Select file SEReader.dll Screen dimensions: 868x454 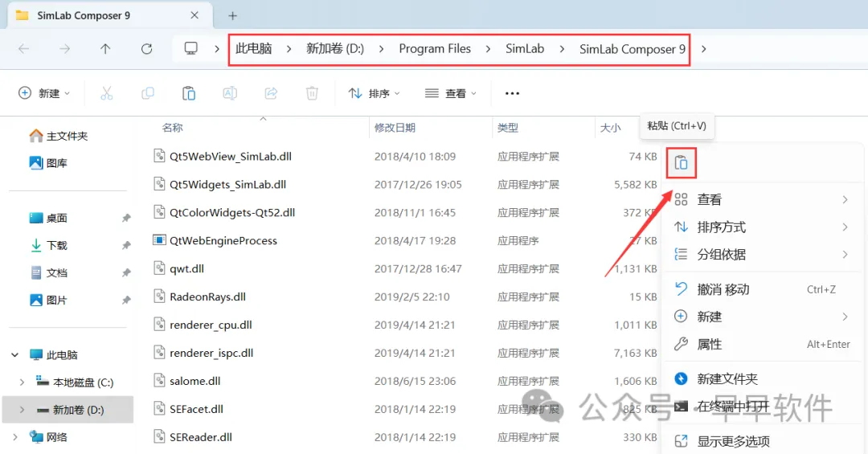click(x=200, y=437)
